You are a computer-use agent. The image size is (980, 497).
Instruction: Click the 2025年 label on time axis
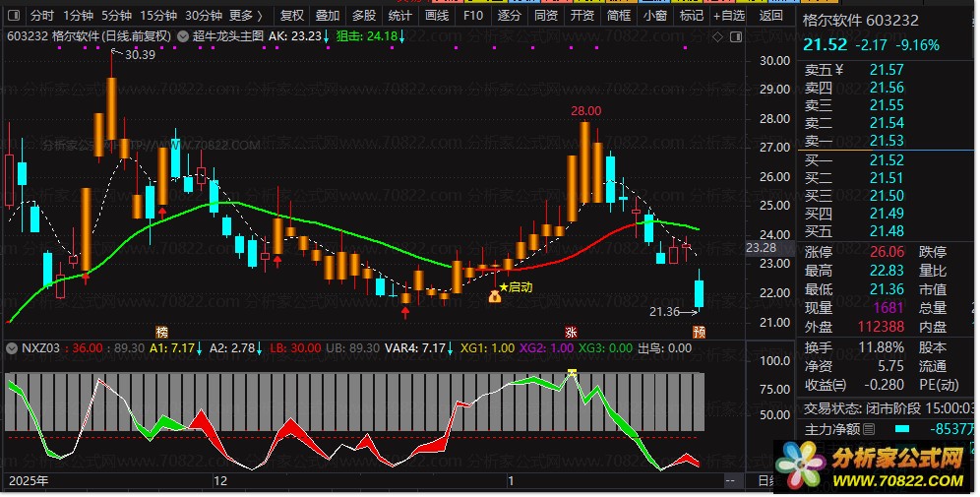[29, 481]
